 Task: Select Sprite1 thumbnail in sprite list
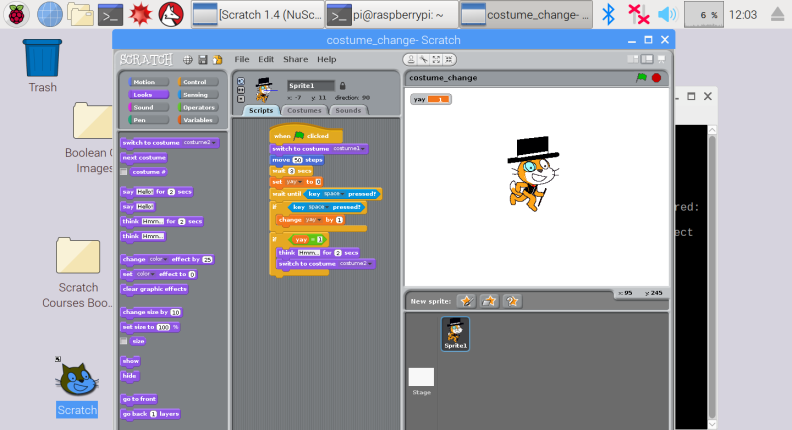[455, 333]
